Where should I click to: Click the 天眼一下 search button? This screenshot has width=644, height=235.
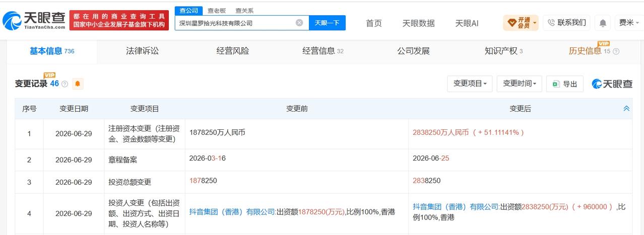(x=327, y=23)
